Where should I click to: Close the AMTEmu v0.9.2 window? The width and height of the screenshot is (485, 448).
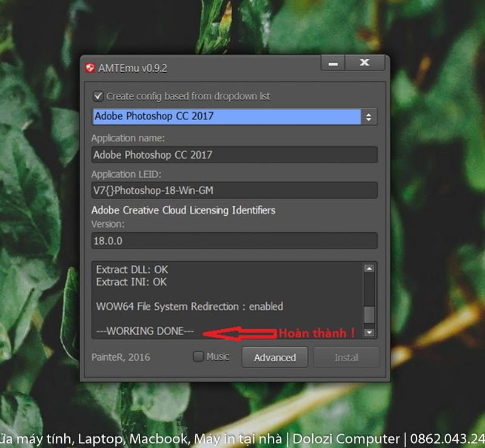tap(364, 63)
